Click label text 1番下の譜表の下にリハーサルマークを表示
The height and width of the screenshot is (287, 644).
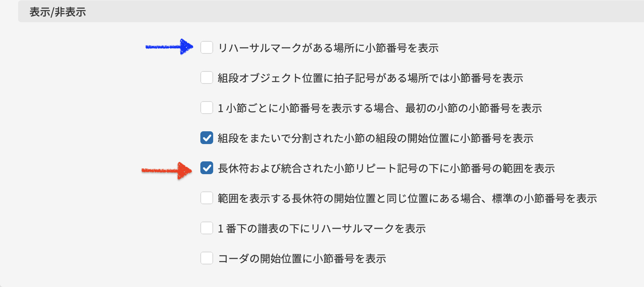click(x=322, y=229)
